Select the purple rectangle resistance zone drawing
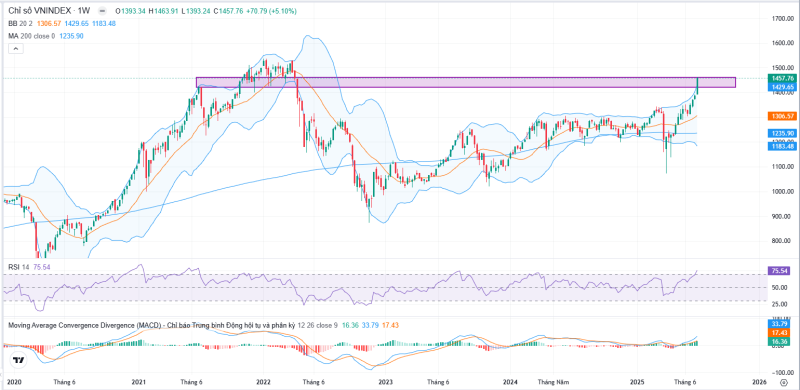This screenshot has width=800, height=390. click(465, 83)
